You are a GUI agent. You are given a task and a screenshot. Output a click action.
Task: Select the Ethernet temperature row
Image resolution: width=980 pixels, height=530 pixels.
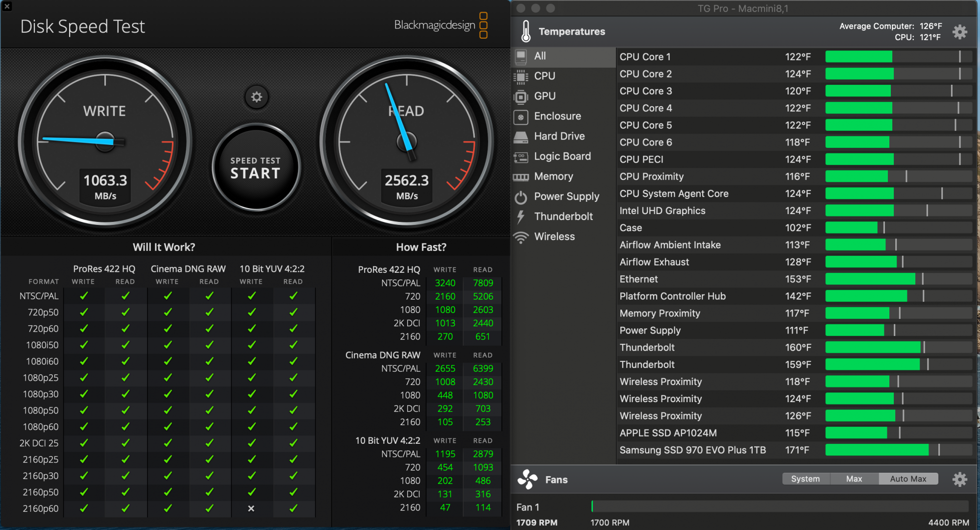(x=795, y=279)
